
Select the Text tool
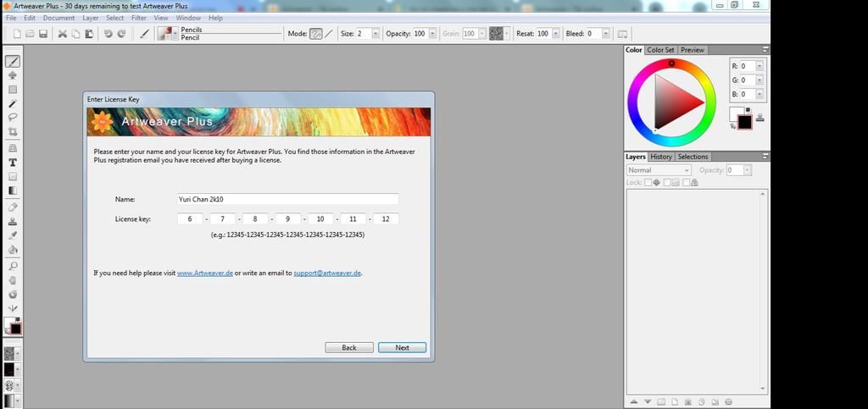click(x=12, y=163)
